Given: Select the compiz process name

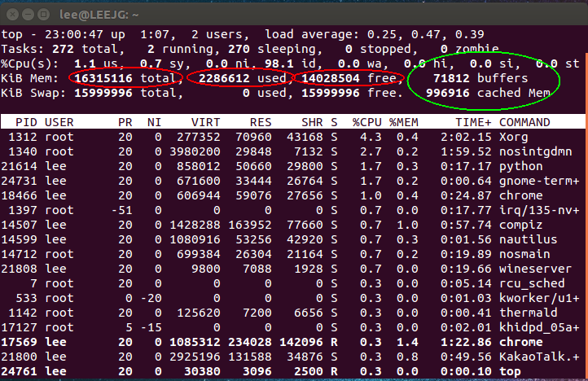Looking at the screenshot, I should (521, 225).
